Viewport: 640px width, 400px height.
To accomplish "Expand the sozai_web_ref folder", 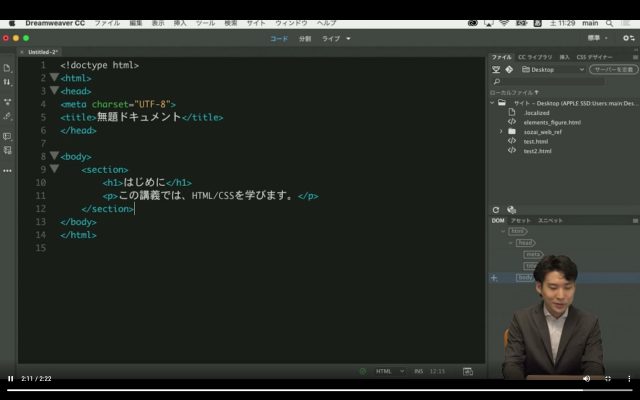I will click(x=501, y=131).
